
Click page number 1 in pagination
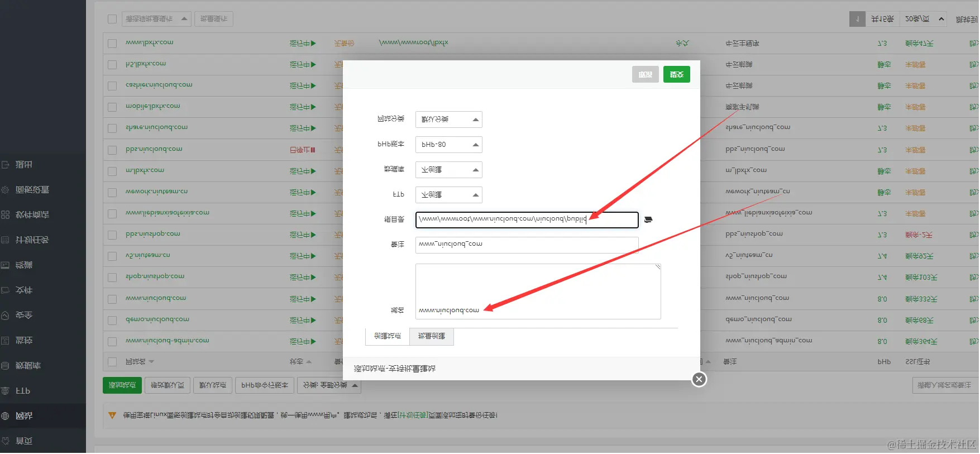[x=857, y=19]
